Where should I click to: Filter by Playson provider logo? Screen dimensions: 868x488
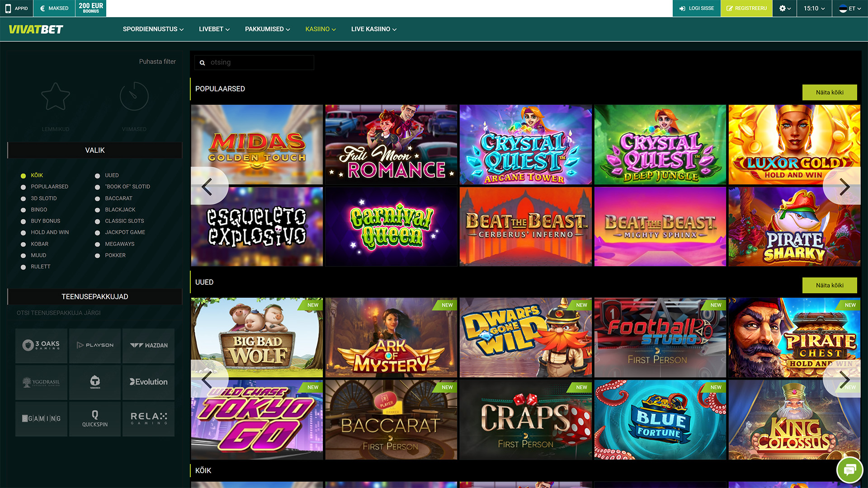pos(95,346)
